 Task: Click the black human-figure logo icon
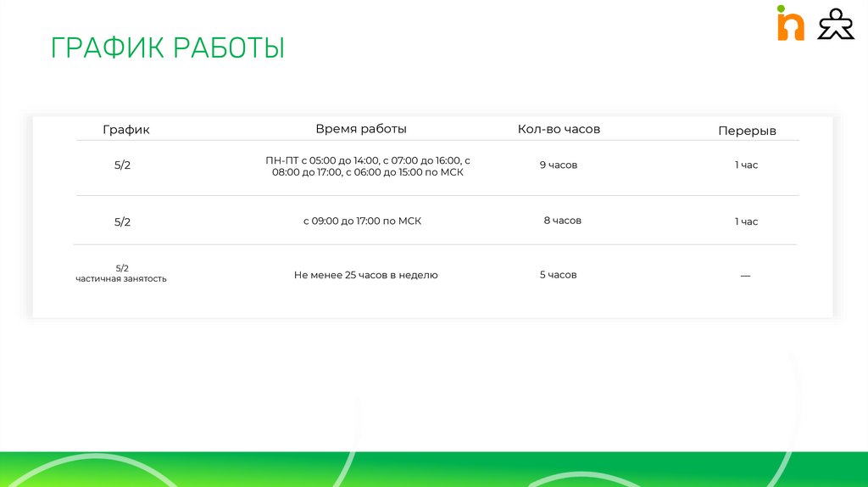pyautogui.click(x=836, y=24)
